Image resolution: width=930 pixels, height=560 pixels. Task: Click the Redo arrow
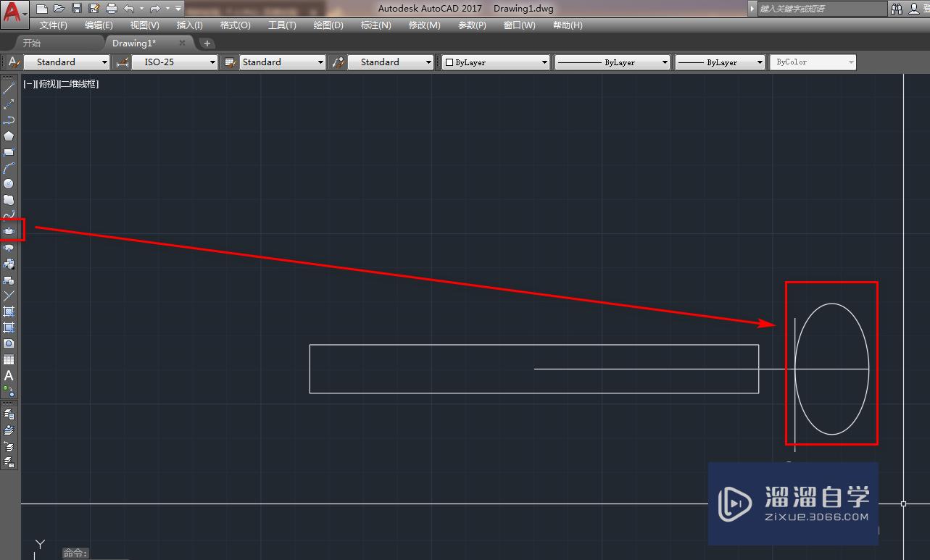point(154,9)
